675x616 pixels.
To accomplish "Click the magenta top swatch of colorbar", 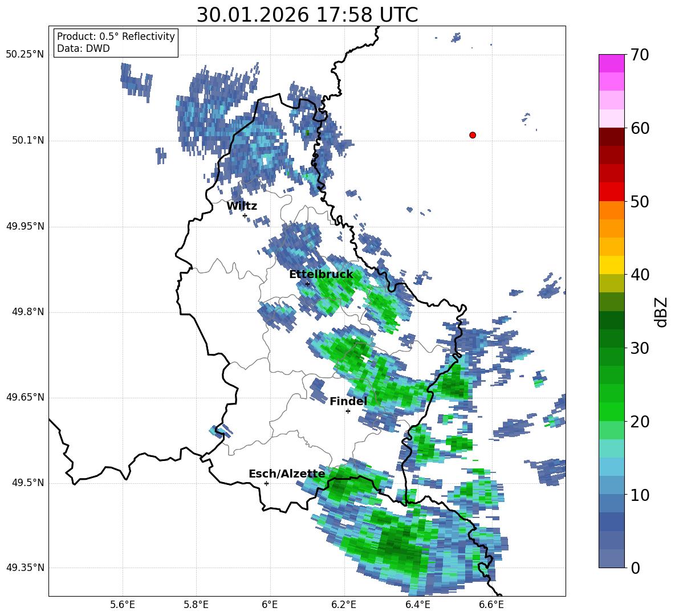I will pos(611,63).
